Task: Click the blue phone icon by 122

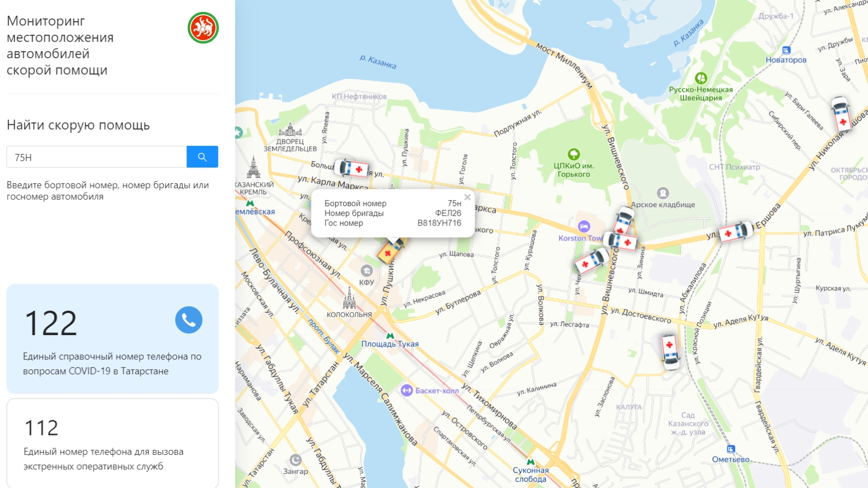Action: [189, 320]
